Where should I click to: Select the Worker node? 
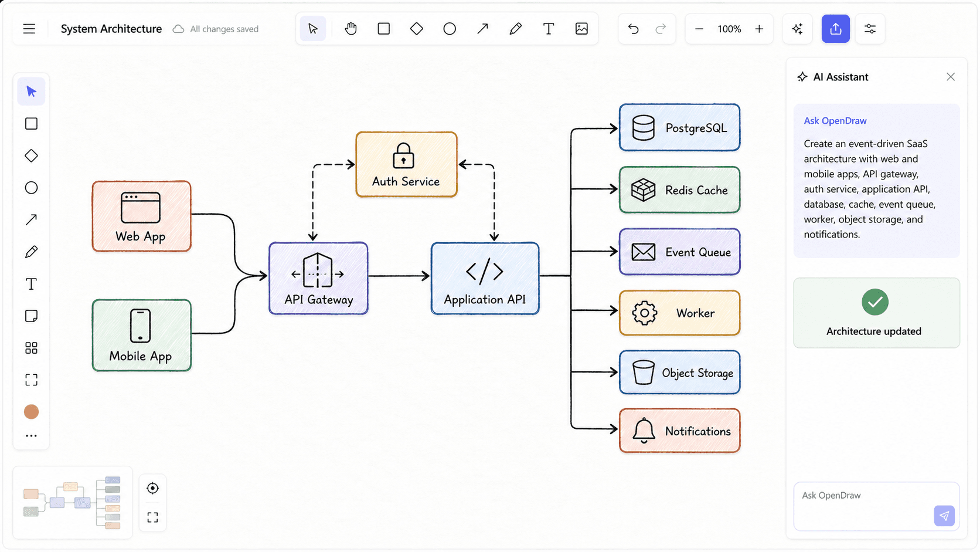[x=679, y=313]
